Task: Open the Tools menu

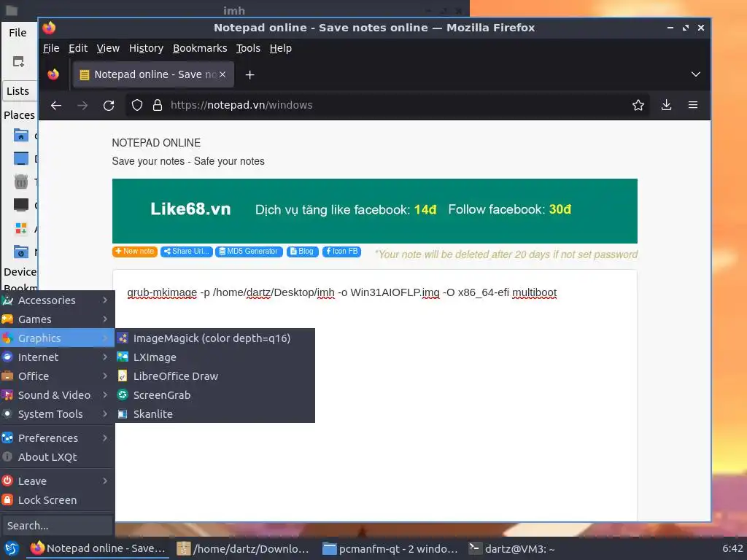Action: point(248,49)
